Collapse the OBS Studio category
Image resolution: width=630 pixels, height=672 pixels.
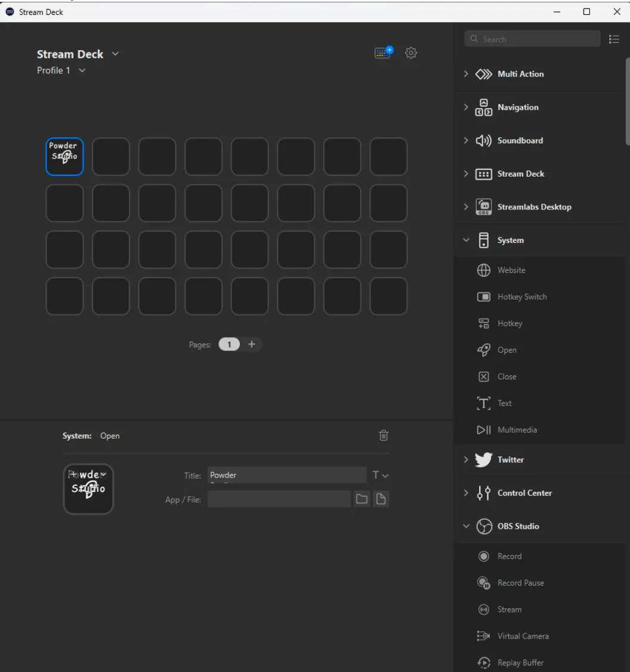pyautogui.click(x=466, y=526)
